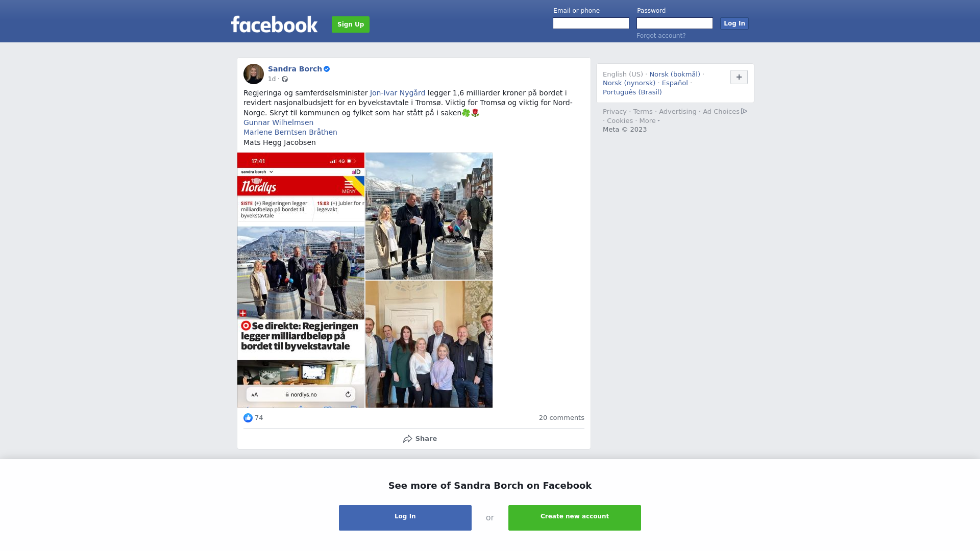This screenshot has height=551, width=980.
Task: Click the public globe privacy icon
Action: (x=285, y=79)
